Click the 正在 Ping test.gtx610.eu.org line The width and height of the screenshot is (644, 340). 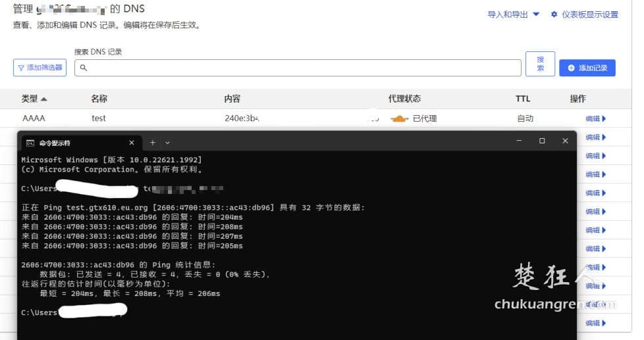(193, 208)
